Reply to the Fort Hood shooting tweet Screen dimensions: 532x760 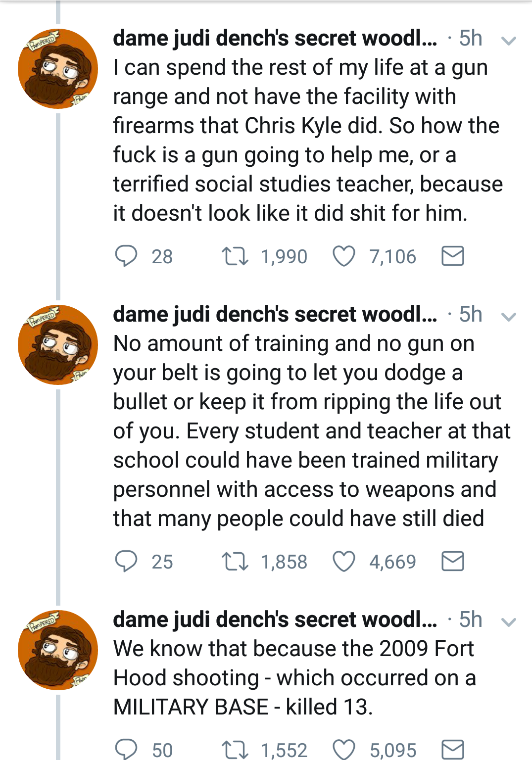click(126, 749)
